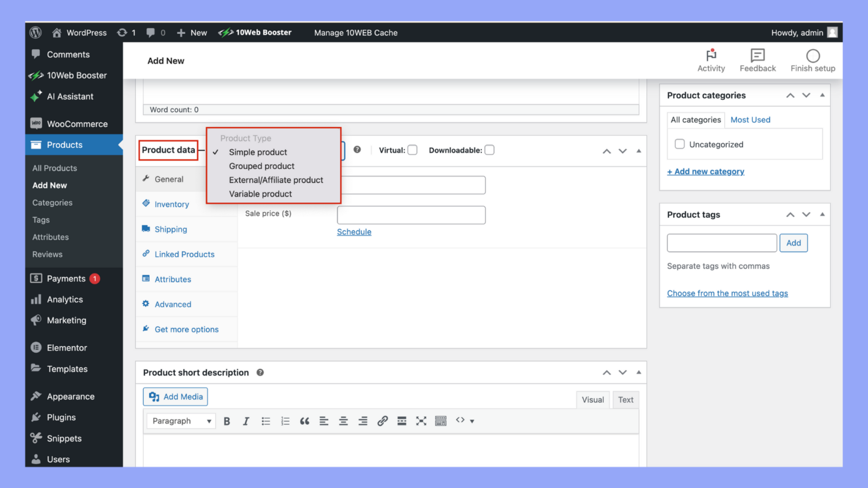
Task: Open the Inventory product data tab
Action: coord(171,205)
